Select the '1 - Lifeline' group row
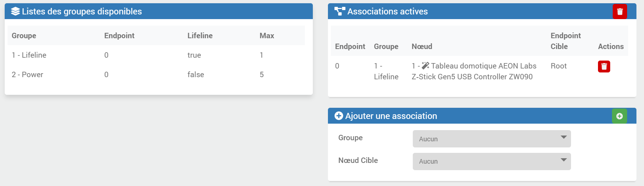 pyautogui.click(x=29, y=55)
